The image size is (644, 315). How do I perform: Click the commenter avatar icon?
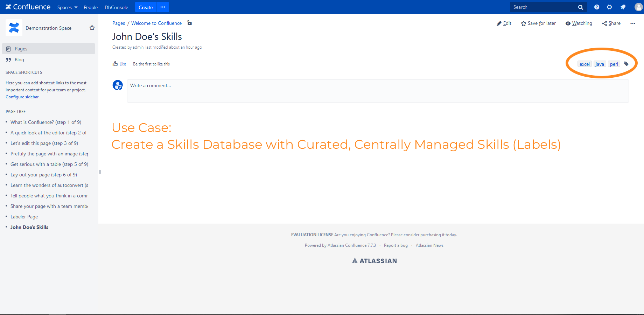click(118, 85)
